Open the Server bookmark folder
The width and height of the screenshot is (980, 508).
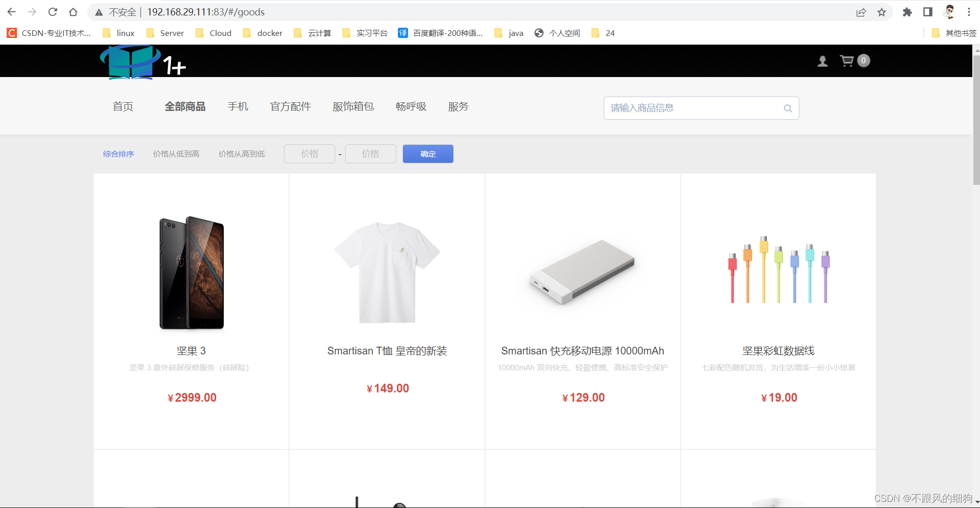[x=165, y=33]
